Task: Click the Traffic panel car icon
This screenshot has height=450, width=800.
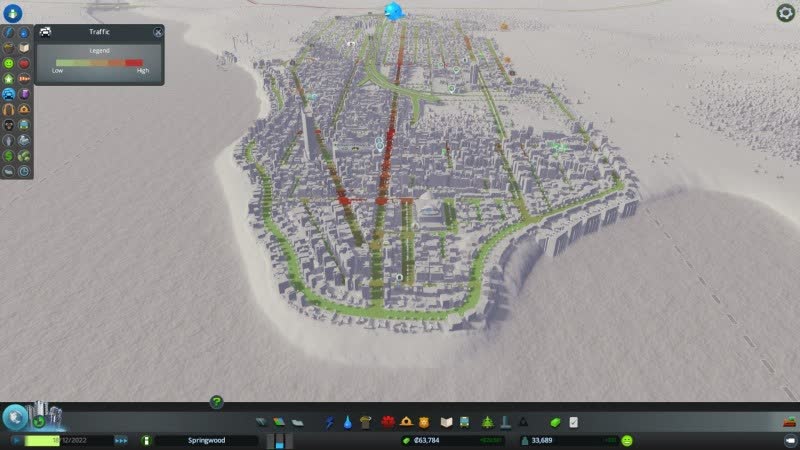Action: (45, 32)
